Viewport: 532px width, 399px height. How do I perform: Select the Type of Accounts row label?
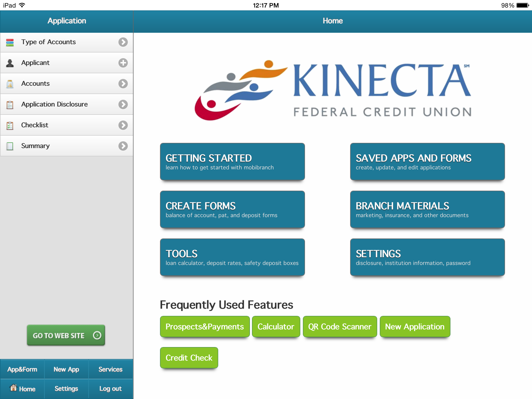coord(49,42)
